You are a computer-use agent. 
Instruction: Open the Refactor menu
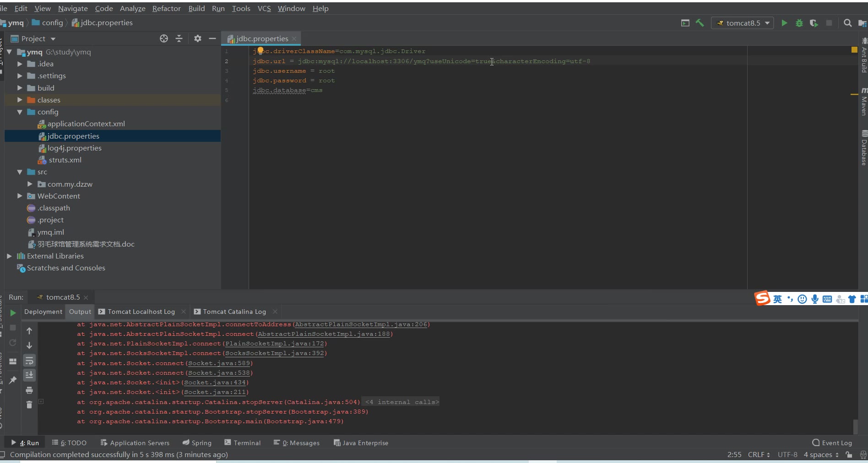pos(166,8)
